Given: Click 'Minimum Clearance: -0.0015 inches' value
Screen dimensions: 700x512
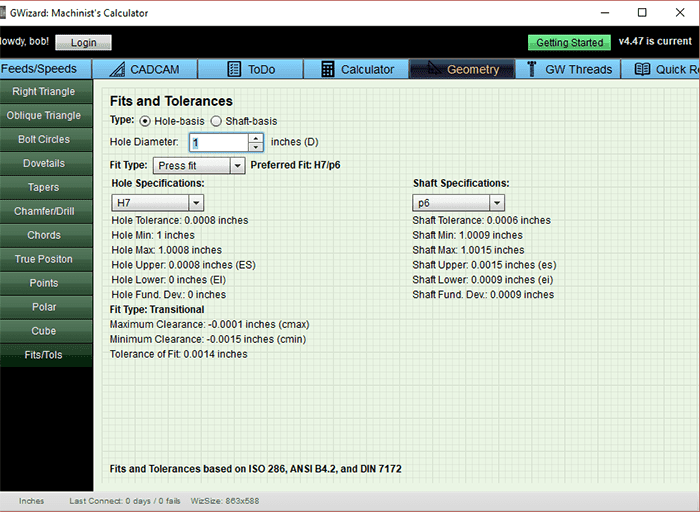Looking at the screenshot, I should click(208, 339).
